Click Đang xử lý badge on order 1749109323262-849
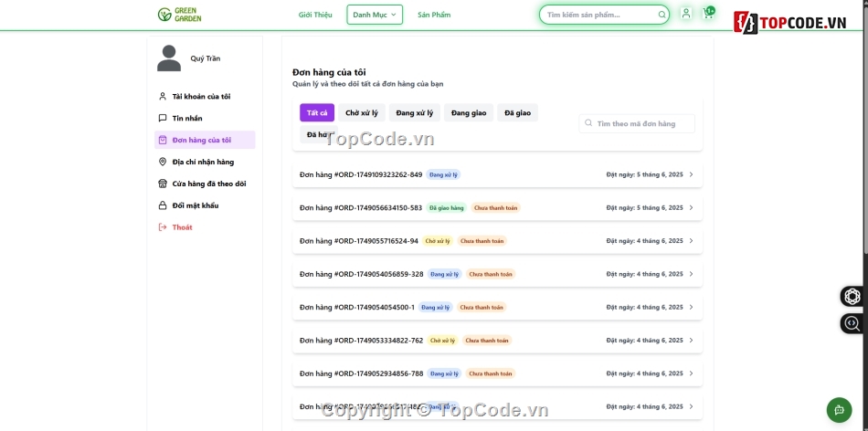 443,174
